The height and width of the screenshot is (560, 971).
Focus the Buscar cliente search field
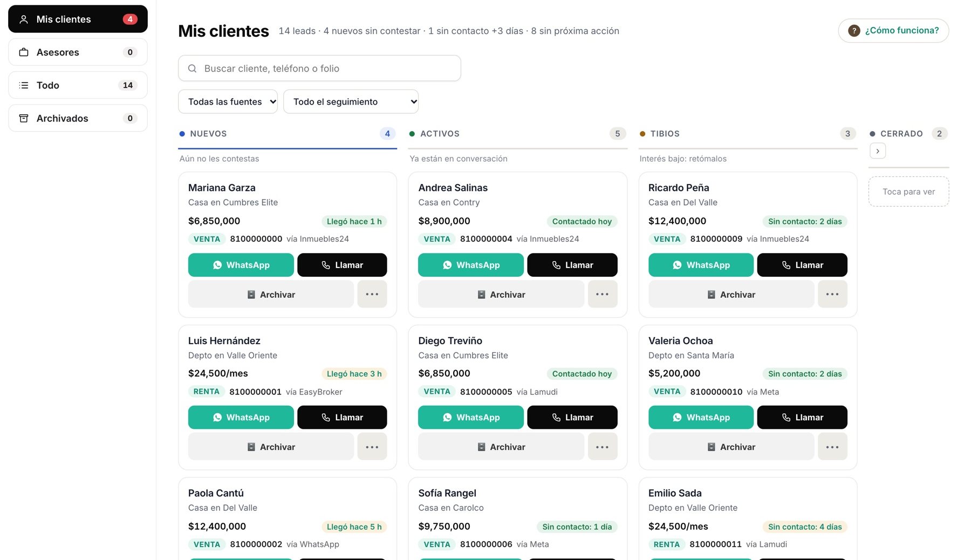(x=319, y=69)
